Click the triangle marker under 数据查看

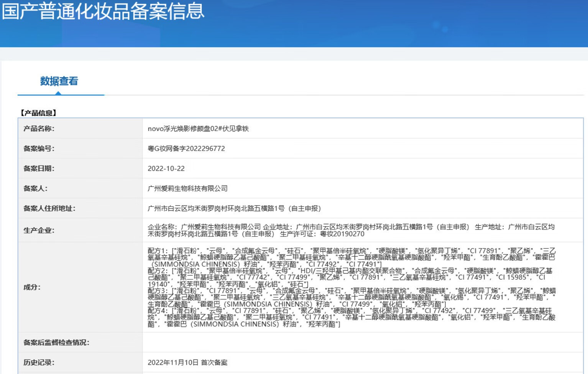click(58, 93)
